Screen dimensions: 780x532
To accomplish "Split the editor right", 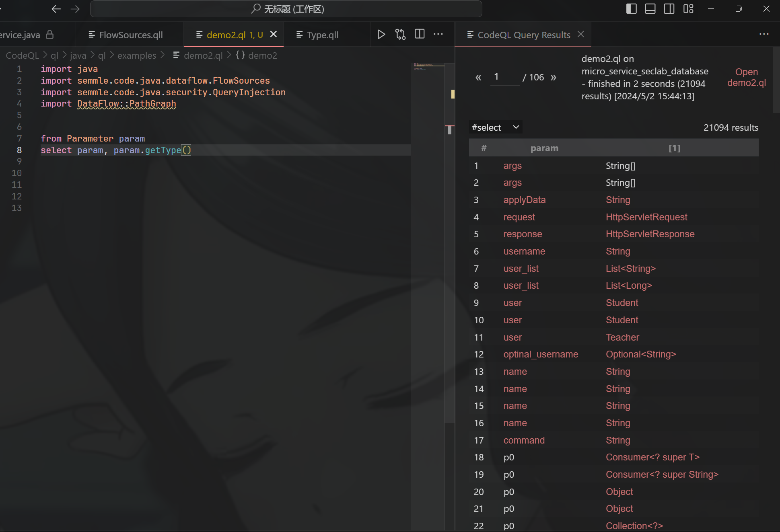I will click(420, 35).
